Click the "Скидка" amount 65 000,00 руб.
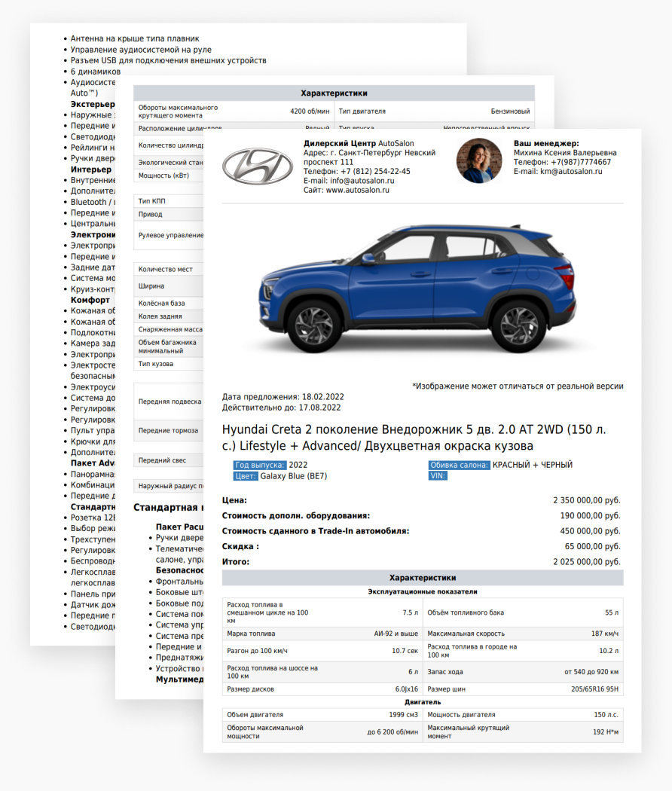The height and width of the screenshot is (791, 672). pos(592,546)
